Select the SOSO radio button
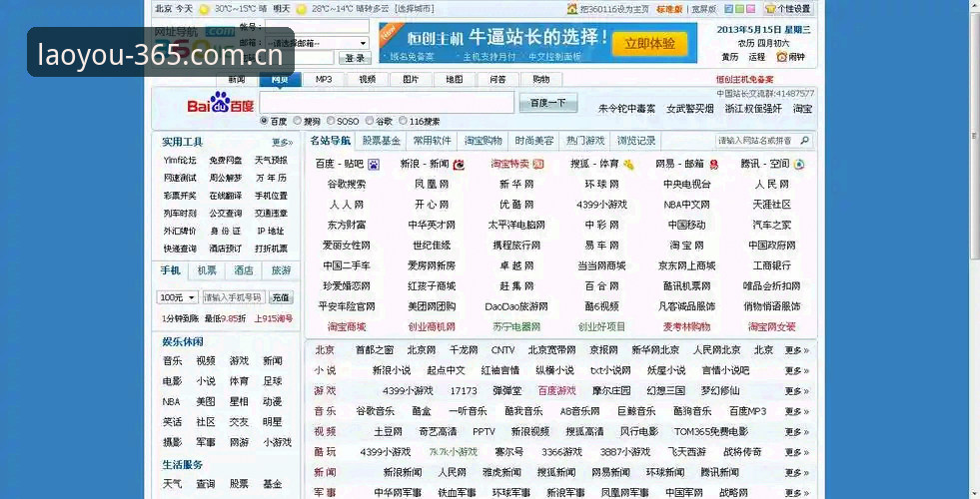980x499 pixels. [331, 121]
